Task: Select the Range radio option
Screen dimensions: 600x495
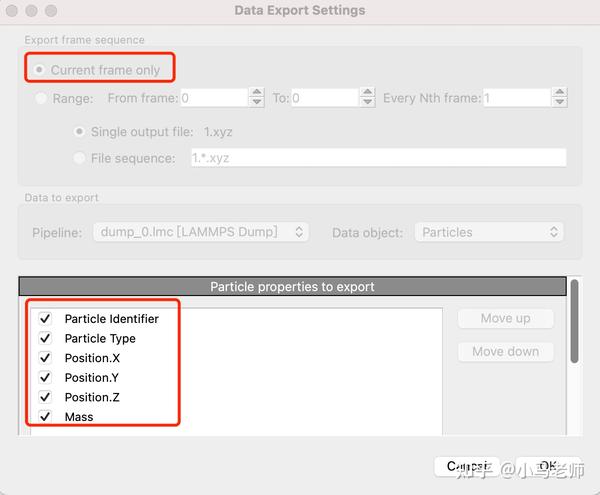Action: point(41,98)
